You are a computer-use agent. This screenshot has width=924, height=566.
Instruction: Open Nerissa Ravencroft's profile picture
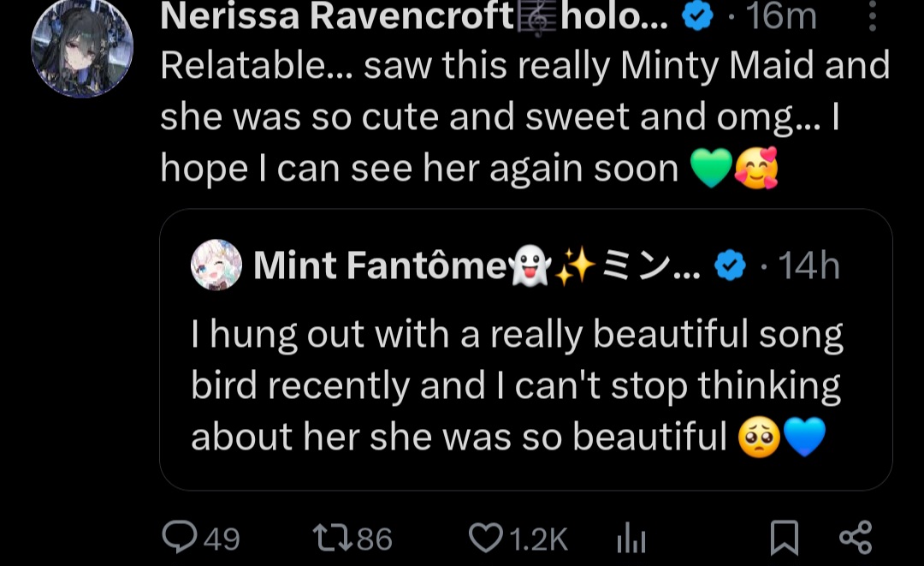[x=82, y=47]
